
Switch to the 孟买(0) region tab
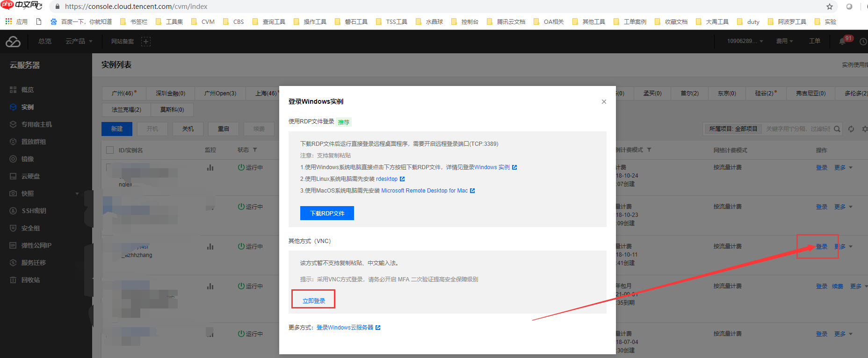[652, 93]
